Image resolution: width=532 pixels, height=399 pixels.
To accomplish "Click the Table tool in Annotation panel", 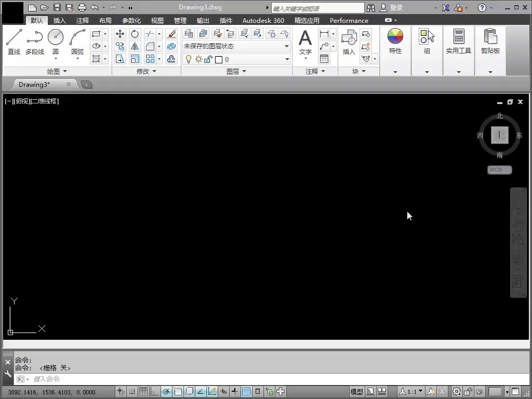I will coord(324,59).
